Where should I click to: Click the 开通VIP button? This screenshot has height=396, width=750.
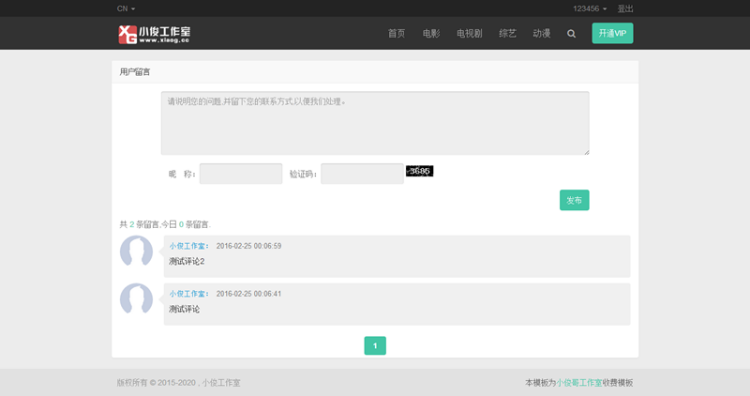click(x=612, y=33)
